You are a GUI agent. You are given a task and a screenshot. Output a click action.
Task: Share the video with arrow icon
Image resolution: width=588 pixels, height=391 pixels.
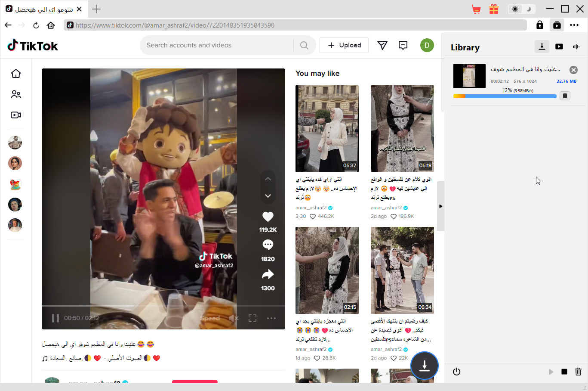coord(268,274)
